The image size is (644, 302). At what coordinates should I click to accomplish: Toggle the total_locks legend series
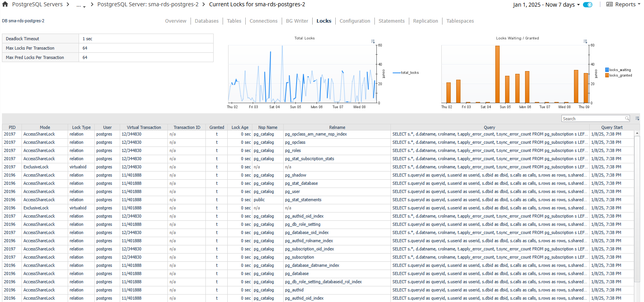406,73
